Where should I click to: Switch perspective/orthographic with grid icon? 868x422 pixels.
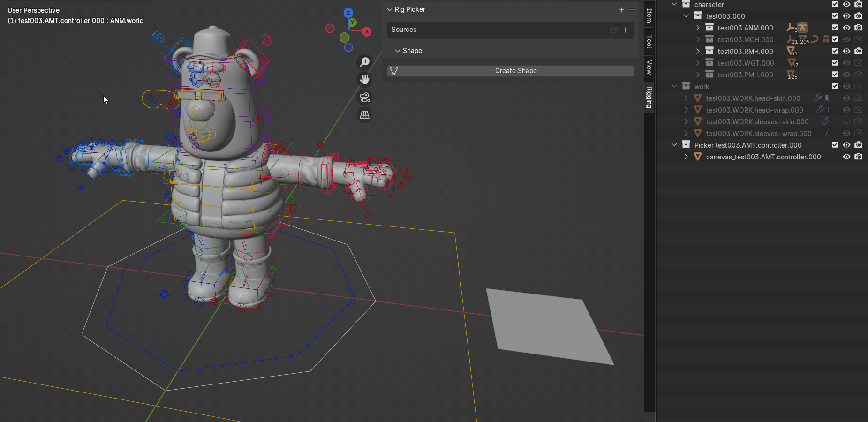click(x=364, y=115)
